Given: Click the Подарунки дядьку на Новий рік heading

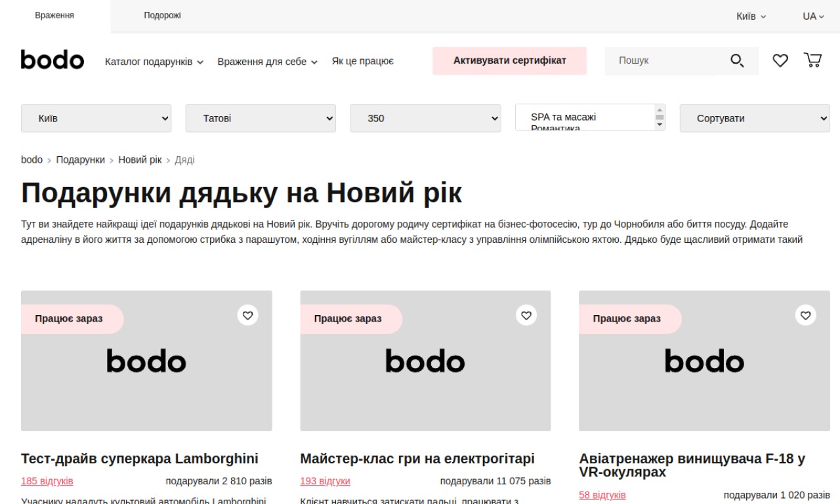Looking at the screenshot, I should 241,193.
